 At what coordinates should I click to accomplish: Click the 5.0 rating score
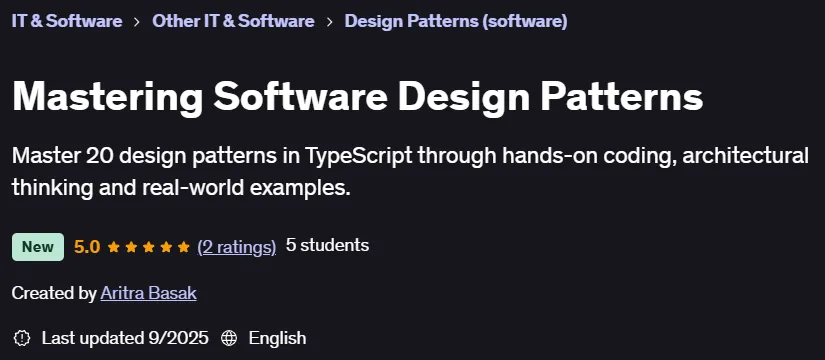pos(87,246)
